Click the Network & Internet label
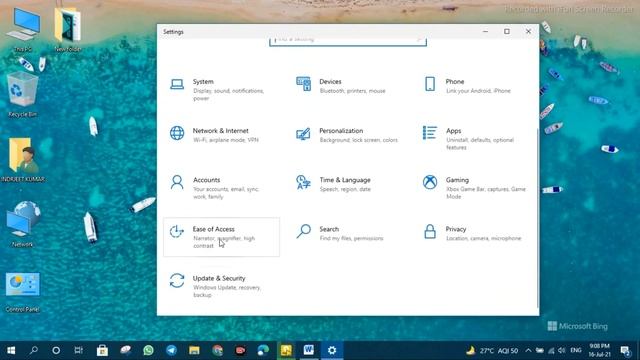 [220, 131]
